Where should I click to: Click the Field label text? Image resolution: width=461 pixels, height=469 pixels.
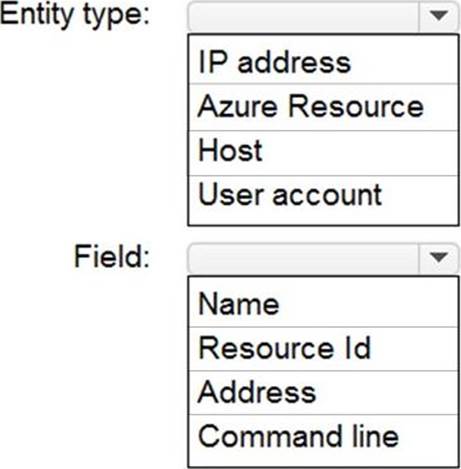pyautogui.click(x=112, y=256)
